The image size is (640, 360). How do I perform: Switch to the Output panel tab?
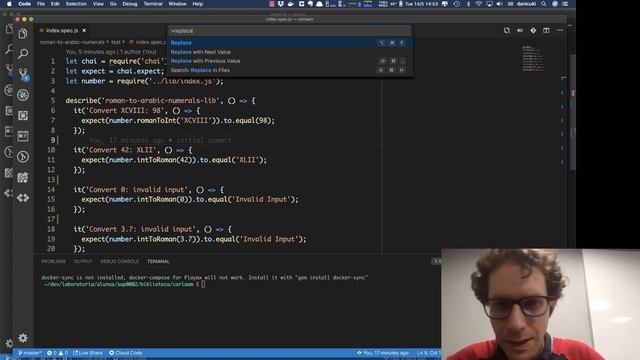coord(83,261)
